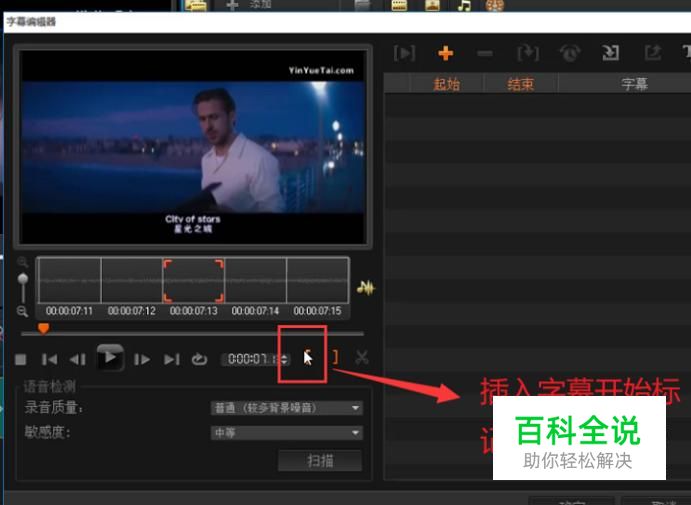Click 添加 in the main window

pos(260,4)
